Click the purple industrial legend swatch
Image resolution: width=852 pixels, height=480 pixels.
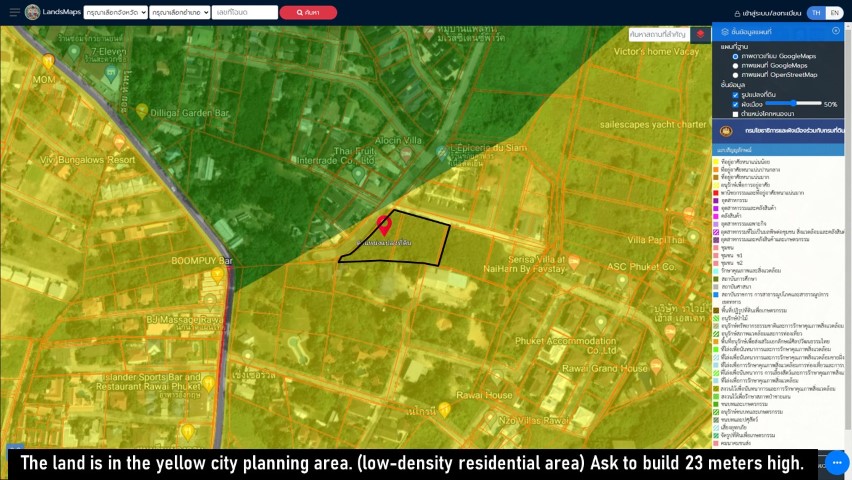click(716, 200)
